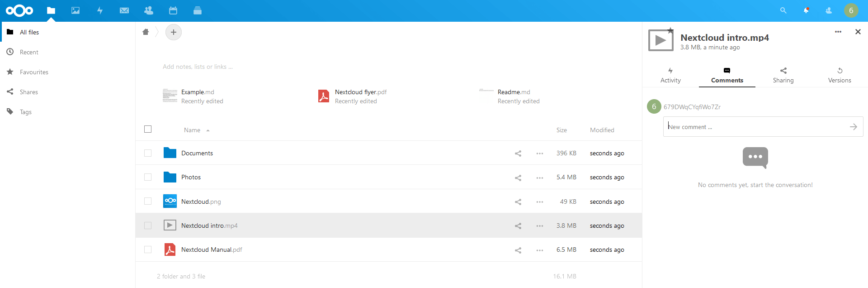This screenshot has width=868, height=288.
Task: Open the Documents folder
Action: [197, 154]
